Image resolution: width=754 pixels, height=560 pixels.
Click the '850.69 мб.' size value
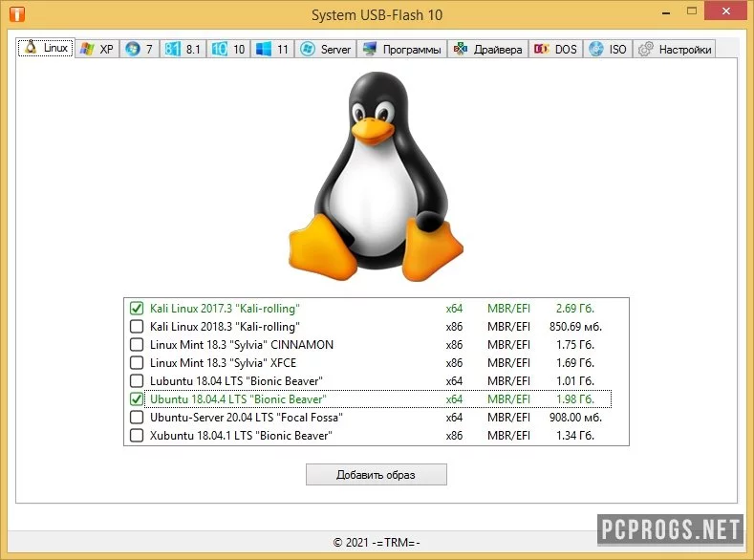pyautogui.click(x=575, y=327)
